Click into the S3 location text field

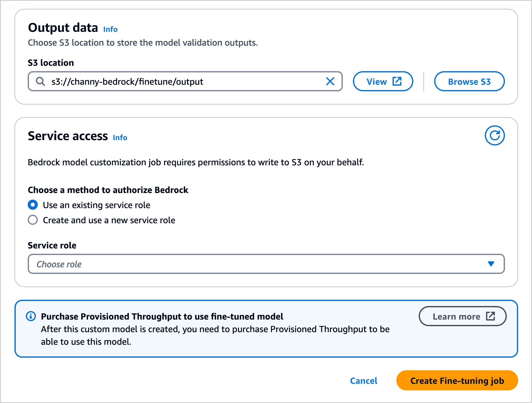[186, 82]
